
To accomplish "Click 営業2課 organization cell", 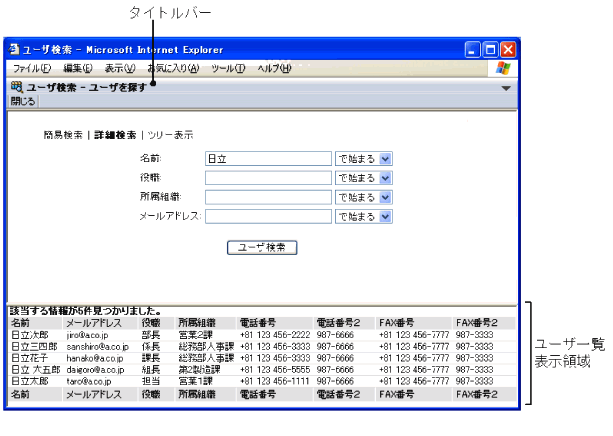I will click(x=195, y=335).
